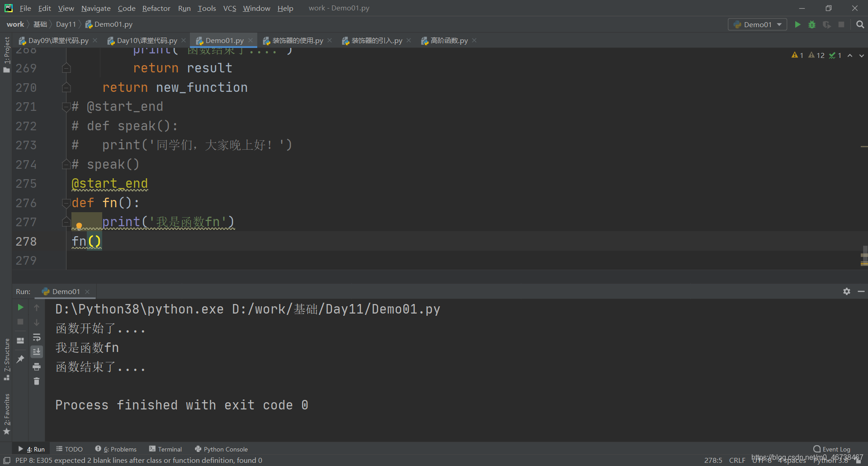Open the VCS menu
Viewport: 868px width, 466px height.
point(230,8)
